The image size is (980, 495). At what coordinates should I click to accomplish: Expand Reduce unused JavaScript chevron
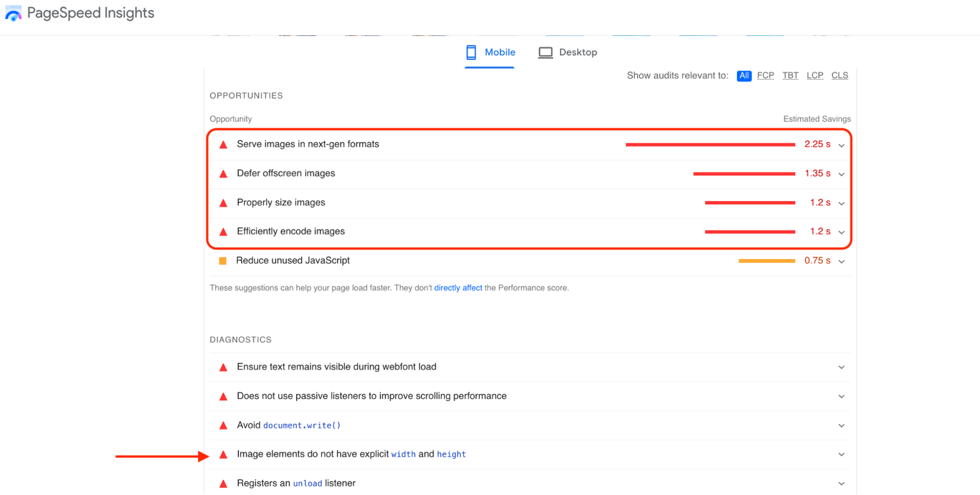click(x=841, y=261)
